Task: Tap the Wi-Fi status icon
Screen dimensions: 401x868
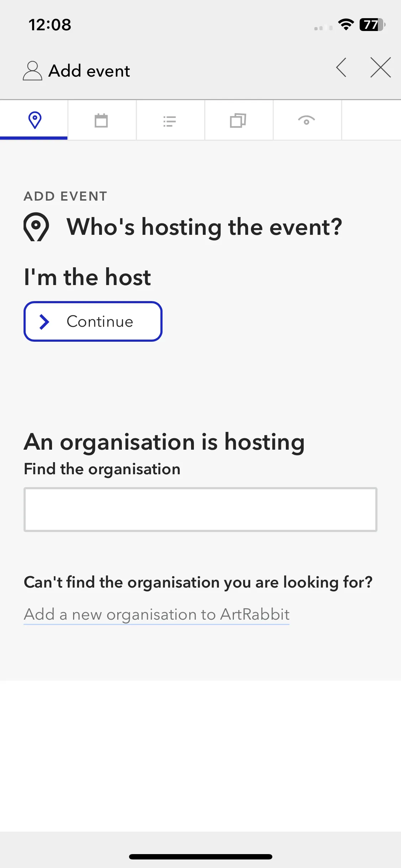Action: 346,25
